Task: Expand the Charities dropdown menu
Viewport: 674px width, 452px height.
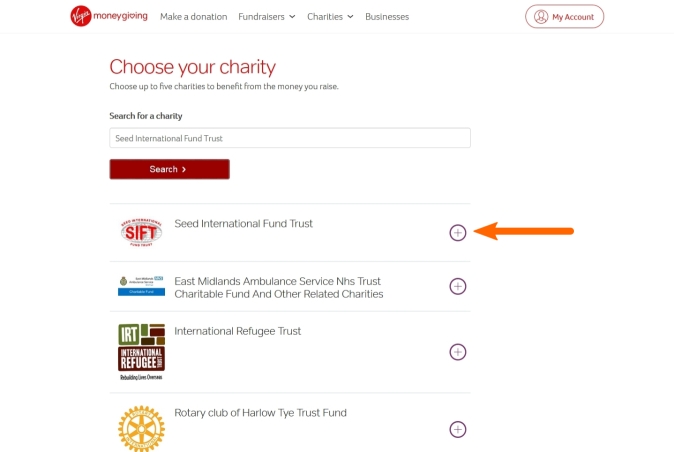Action: (330, 17)
